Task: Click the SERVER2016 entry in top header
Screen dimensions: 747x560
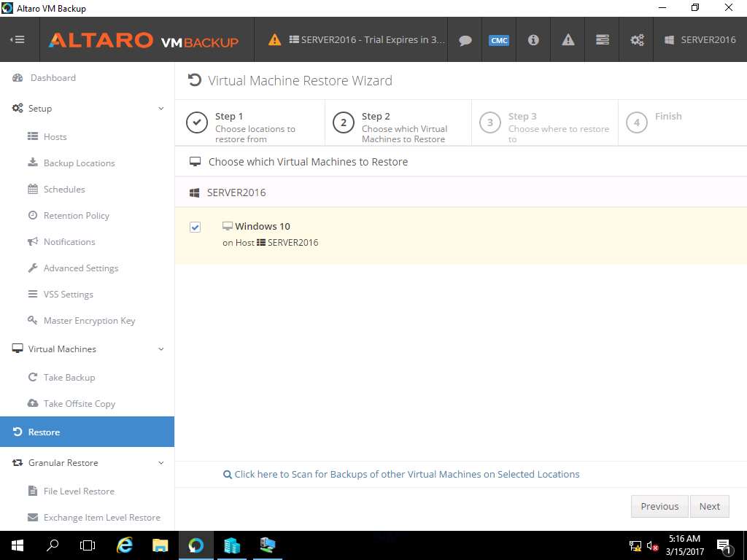Action: coord(700,40)
